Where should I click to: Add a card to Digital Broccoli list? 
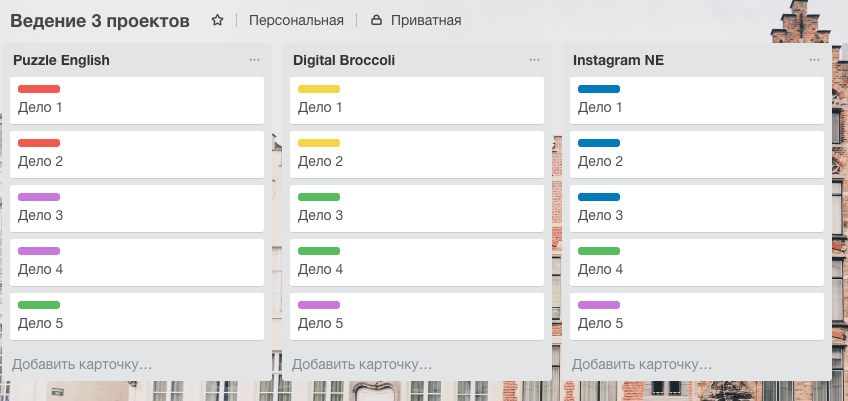click(363, 364)
